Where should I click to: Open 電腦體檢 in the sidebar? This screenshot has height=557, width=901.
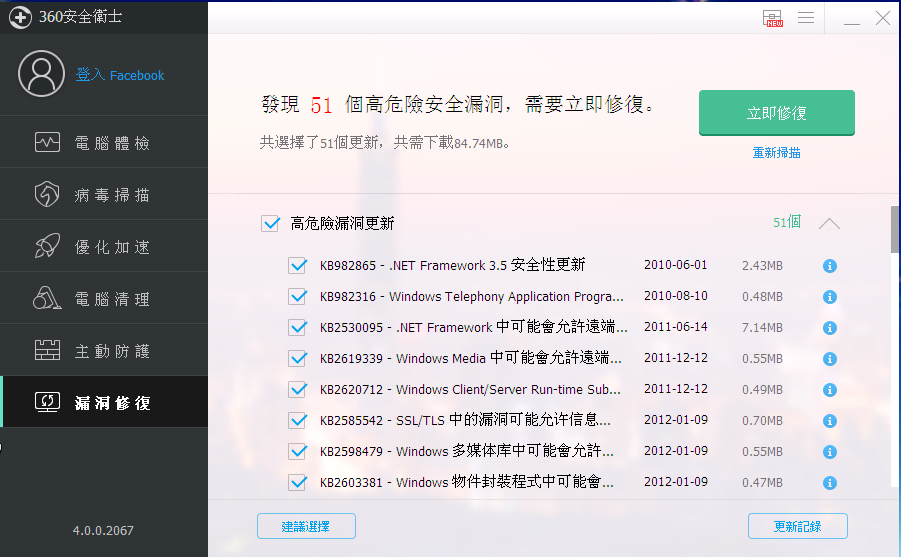click(x=104, y=142)
